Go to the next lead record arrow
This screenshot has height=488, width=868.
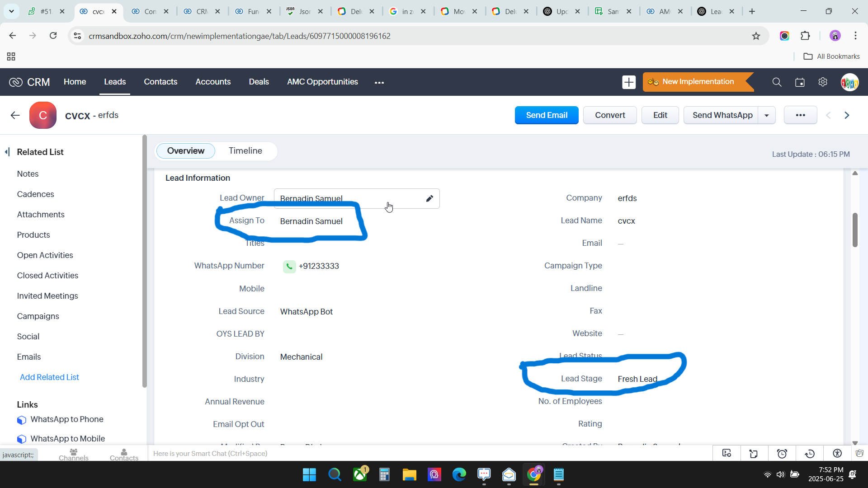point(847,116)
